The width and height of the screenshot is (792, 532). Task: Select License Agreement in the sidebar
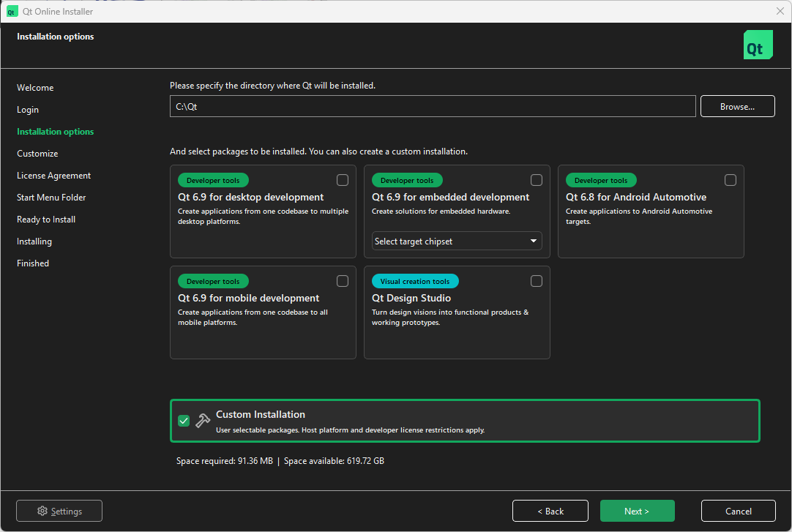click(x=53, y=175)
